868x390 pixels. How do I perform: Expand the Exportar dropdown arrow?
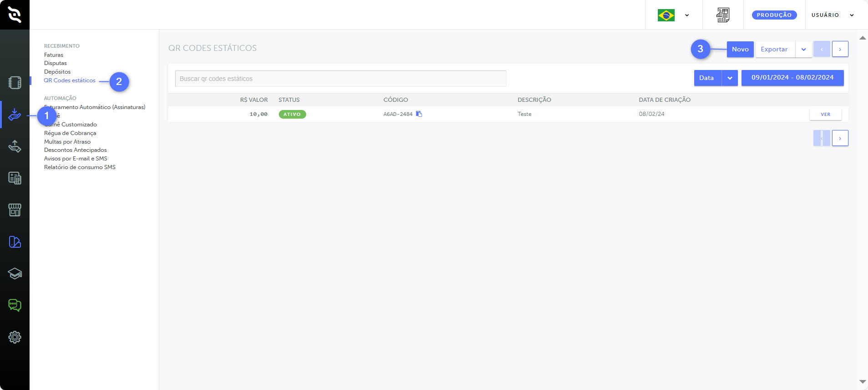pos(803,49)
